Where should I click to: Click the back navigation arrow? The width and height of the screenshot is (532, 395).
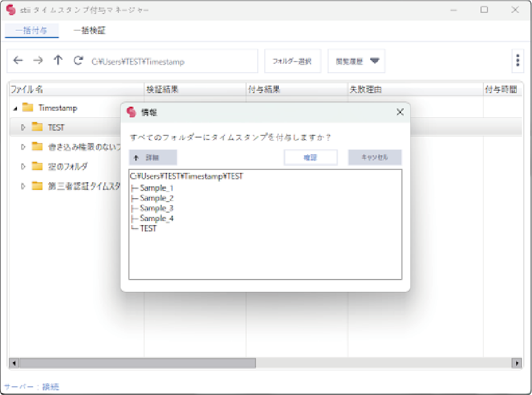point(18,61)
